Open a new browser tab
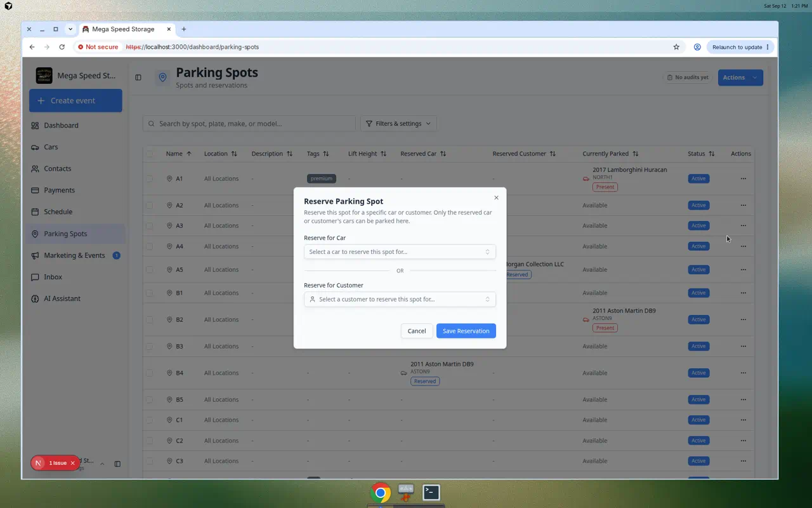Screen dimensions: 812x508 click(184, 29)
